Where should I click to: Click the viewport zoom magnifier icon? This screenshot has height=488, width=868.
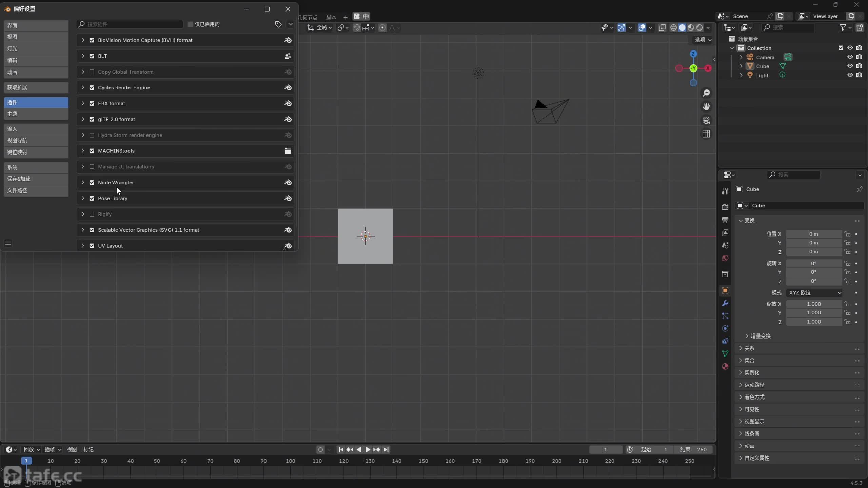point(706,93)
